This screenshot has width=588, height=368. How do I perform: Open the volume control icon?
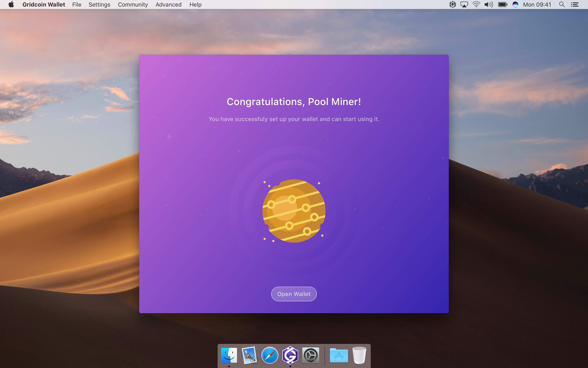pyautogui.click(x=489, y=4)
